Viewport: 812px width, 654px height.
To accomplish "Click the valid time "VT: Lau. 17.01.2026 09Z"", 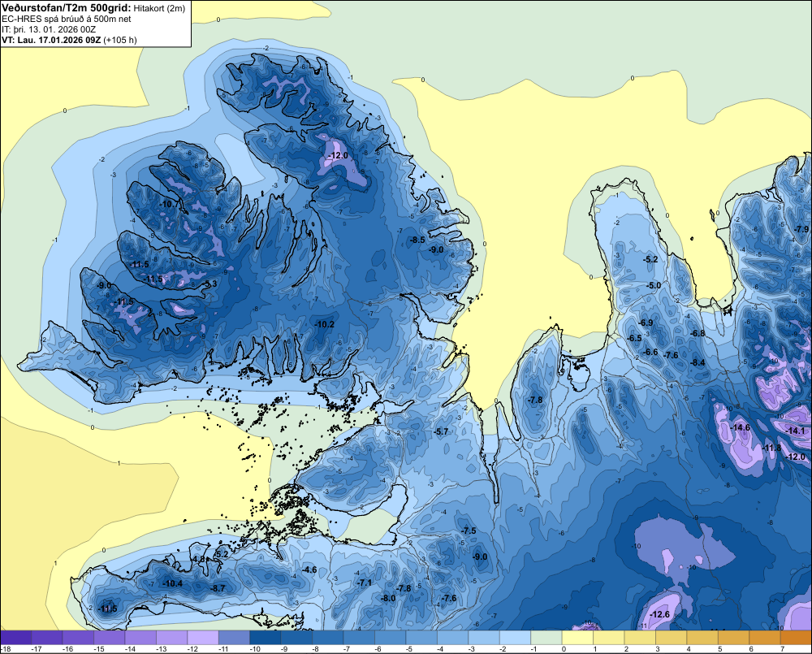I will click(x=51, y=40).
